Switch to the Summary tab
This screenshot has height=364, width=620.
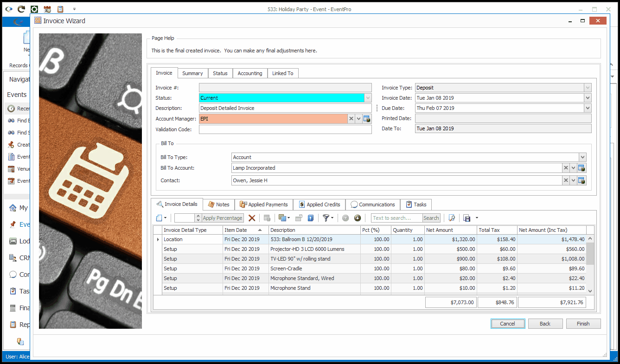(192, 73)
